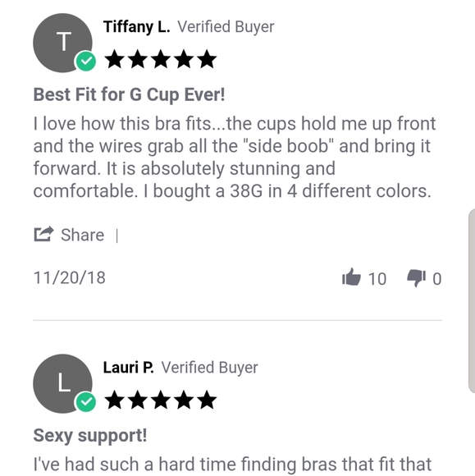The image size is (475, 476).
Task: Click the first star of Lauri's rating
Action: pos(115,400)
